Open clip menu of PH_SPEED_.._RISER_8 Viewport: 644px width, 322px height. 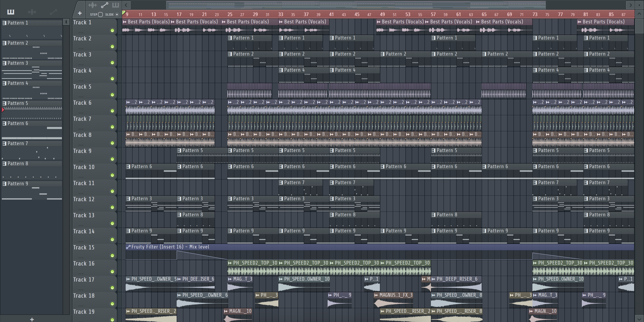point(434,311)
